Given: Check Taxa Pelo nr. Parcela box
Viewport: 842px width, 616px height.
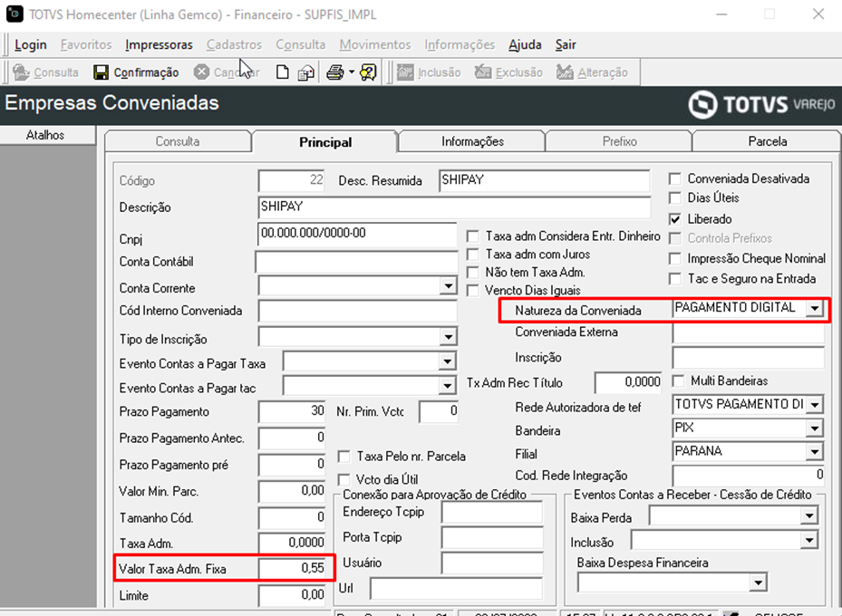Looking at the screenshot, I should tap(344, 457).
